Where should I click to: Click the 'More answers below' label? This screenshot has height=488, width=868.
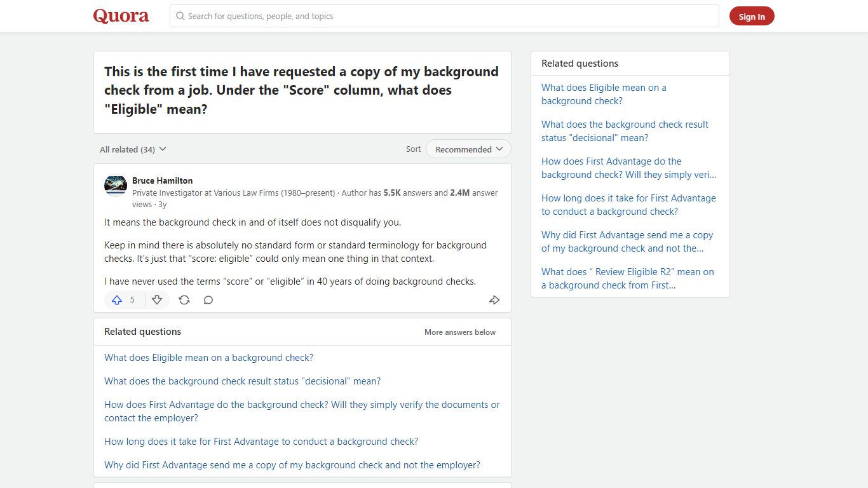(460, 332)
